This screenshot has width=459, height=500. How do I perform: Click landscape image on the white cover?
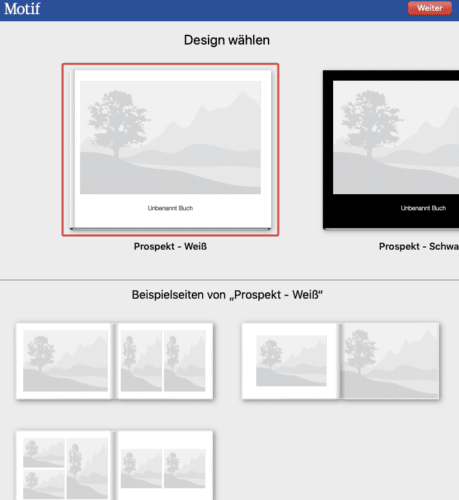click(170, 137)
